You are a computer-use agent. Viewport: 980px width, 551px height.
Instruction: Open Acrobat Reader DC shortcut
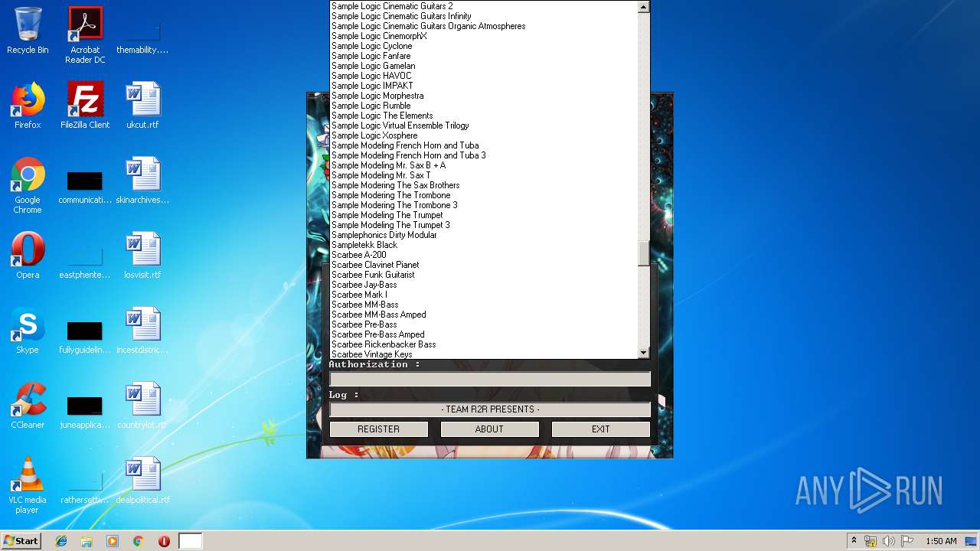(x=85, y=35)
